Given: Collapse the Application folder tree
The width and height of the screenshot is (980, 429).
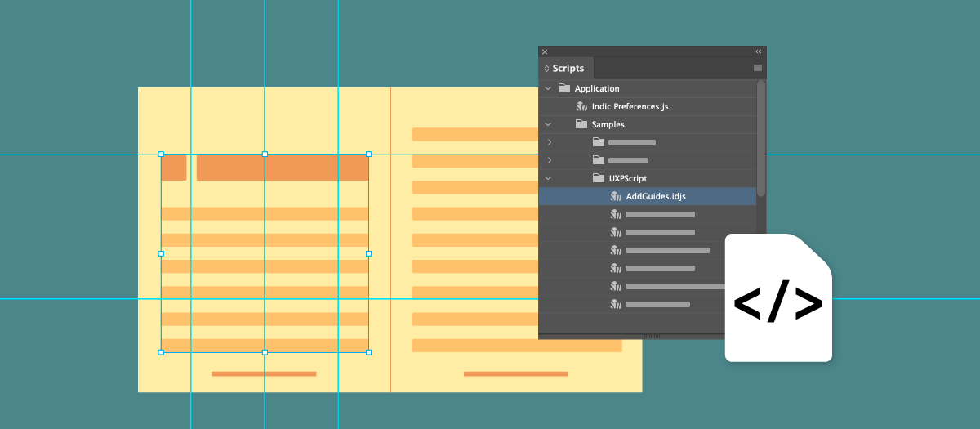Looking at the screenshot, I should click(x=548, y=88).
